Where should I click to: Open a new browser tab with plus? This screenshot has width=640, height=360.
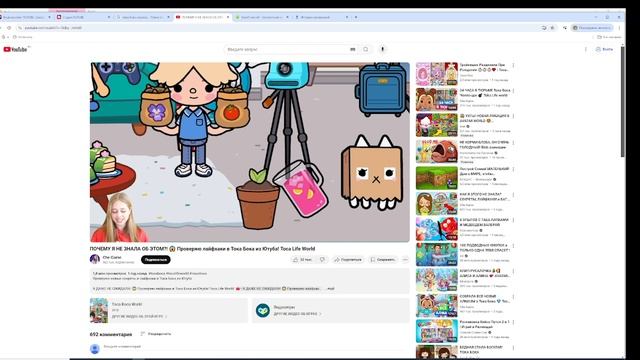coord(356,17)
